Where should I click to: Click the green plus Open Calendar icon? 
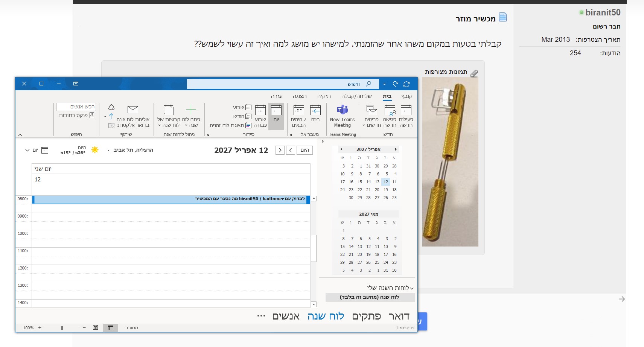pyautogui.click(x=191, y=110)
